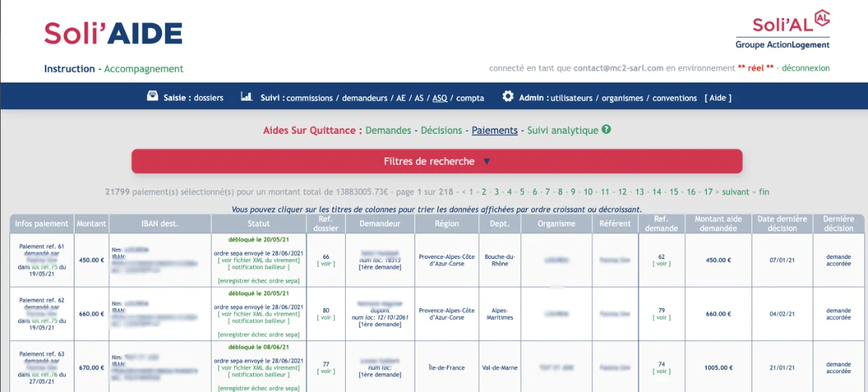The width and height of the screenshot is (868, 392).
Task: Open the Accompagnement section link
Action: (144, 69)
